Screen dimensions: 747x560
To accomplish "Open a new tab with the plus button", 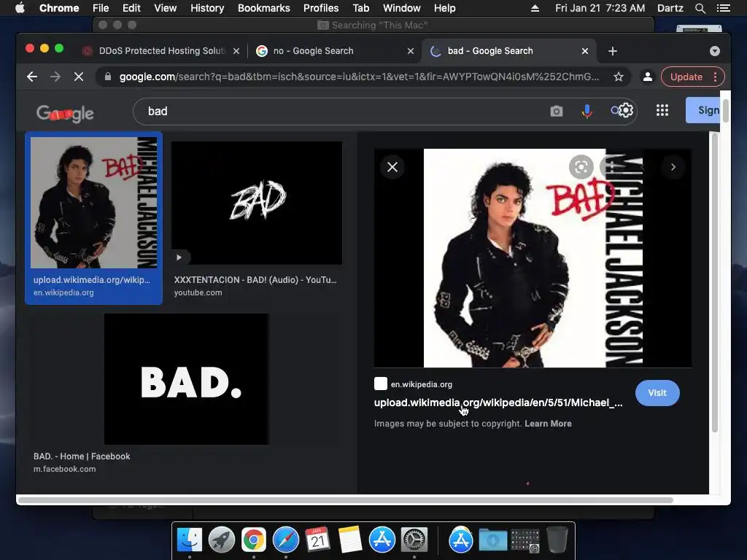I will [x=613, y=51].
